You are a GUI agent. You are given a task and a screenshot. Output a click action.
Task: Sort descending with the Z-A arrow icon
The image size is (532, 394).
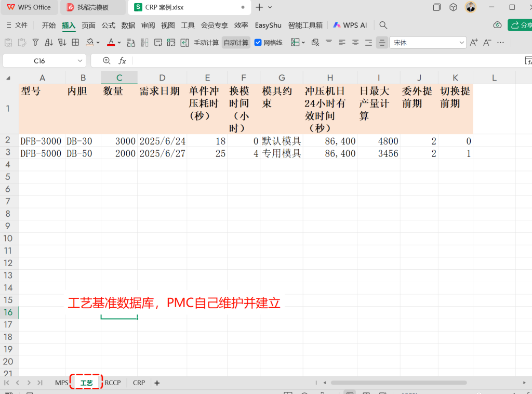(x=62, y=43)
